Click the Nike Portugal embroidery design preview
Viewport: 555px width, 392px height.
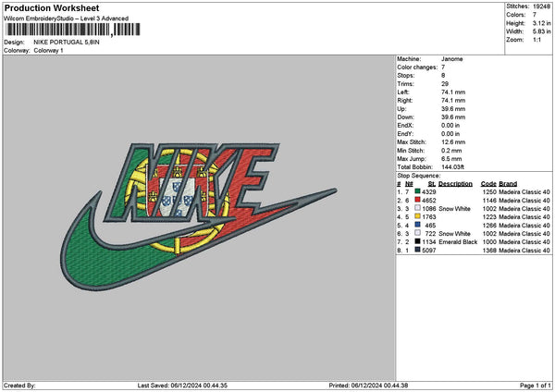198,216
